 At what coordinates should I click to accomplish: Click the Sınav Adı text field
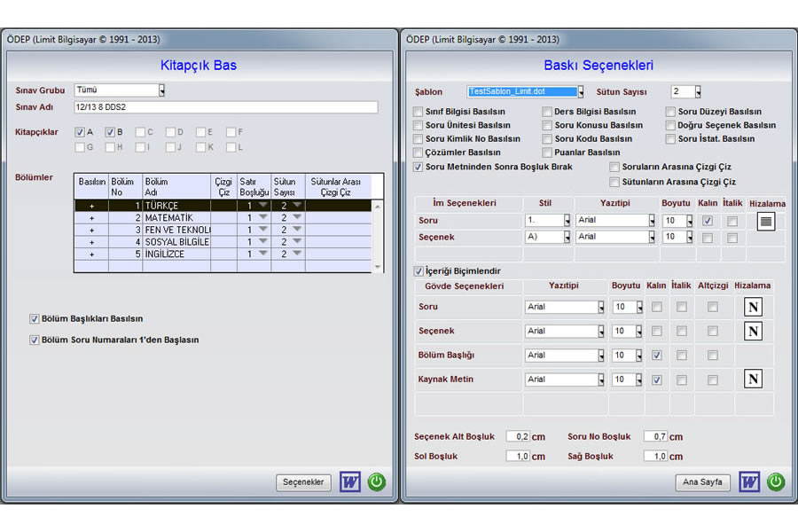[x=225, y=107]
